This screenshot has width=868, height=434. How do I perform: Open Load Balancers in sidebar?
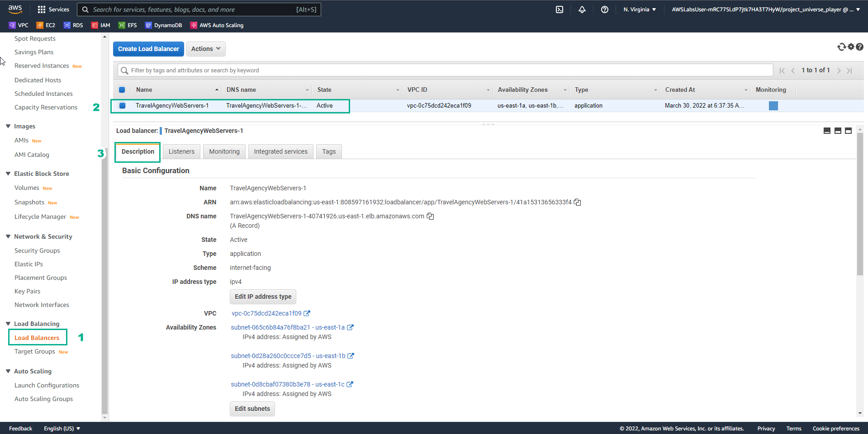click(37, 338)
